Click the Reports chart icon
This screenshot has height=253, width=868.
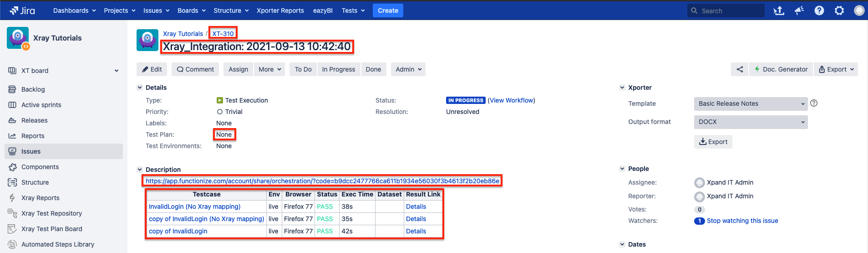tap(12, 136)
